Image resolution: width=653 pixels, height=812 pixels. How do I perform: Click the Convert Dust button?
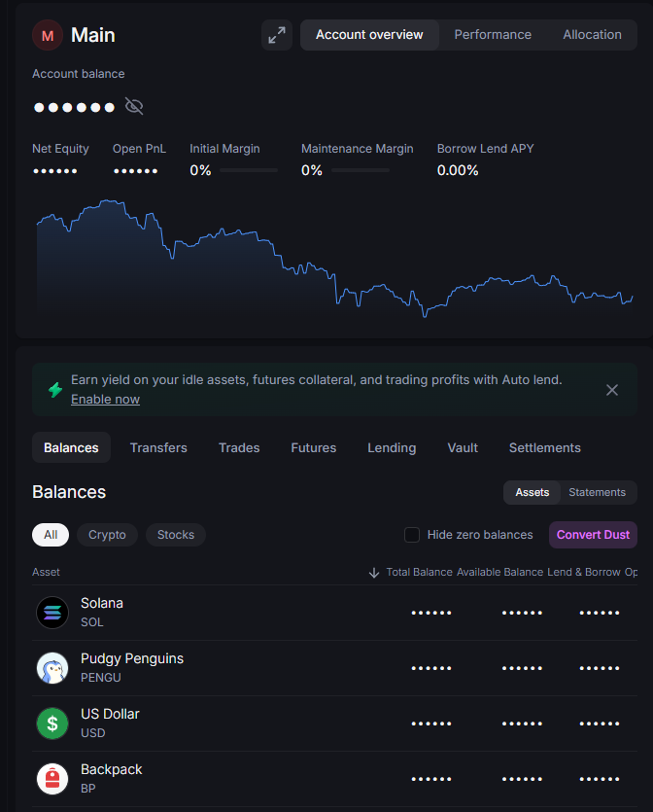593,535
